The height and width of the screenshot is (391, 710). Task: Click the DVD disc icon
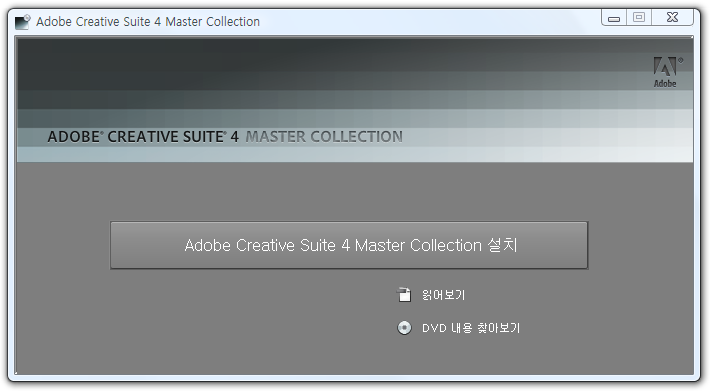click(x=404, y=328)
